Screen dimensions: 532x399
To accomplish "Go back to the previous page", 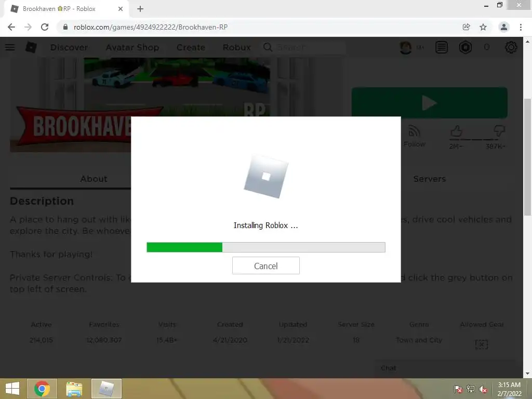I will [x=11, y=27].
